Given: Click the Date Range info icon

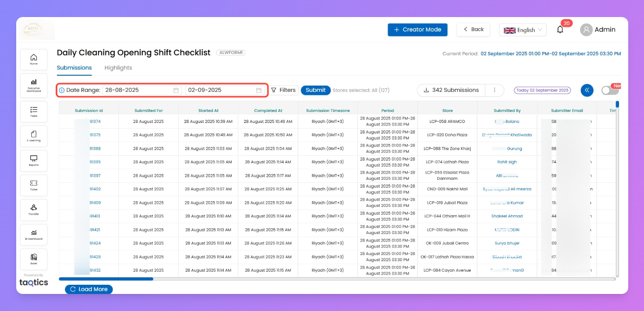Looking at the screenshot, I should pos(62,90).
